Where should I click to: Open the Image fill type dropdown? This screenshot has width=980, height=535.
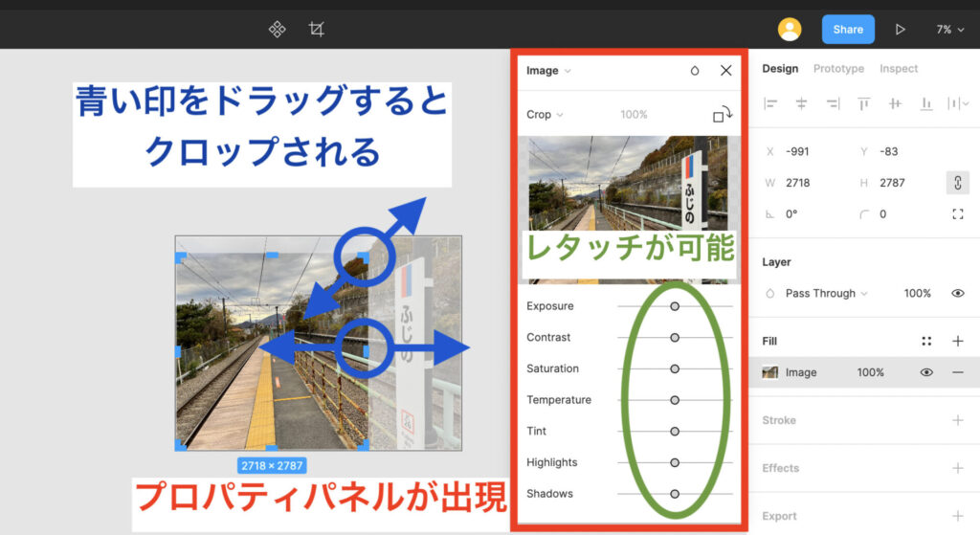548,71
